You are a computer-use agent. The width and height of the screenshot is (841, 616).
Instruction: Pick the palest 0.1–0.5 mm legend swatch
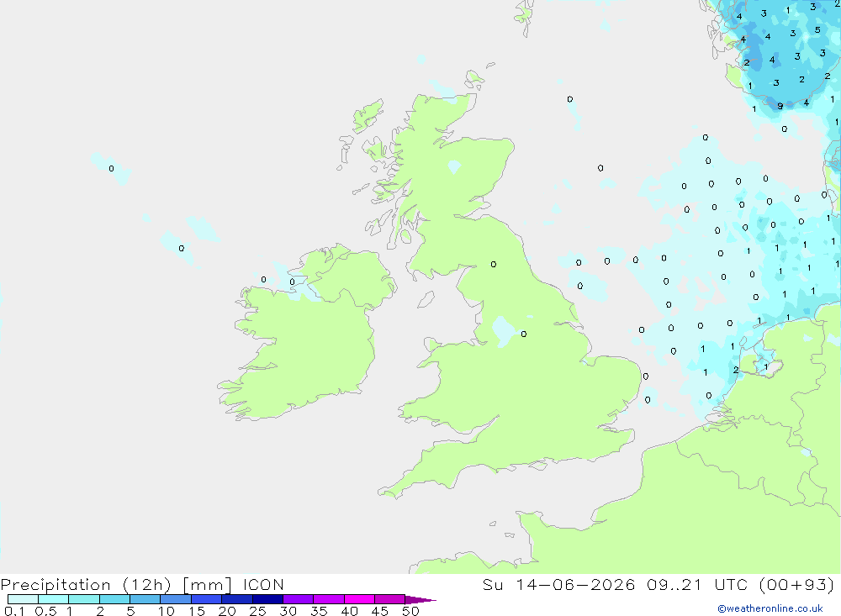23,599
